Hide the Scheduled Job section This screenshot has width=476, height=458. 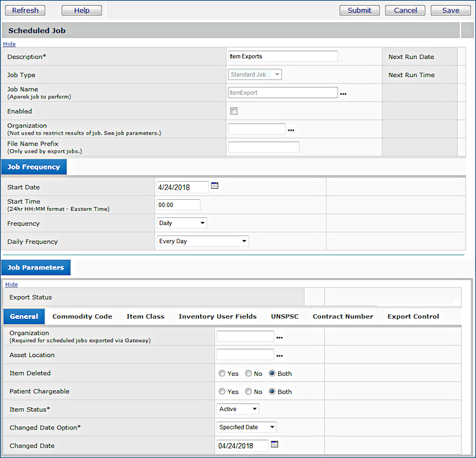(x=9, y=44)
